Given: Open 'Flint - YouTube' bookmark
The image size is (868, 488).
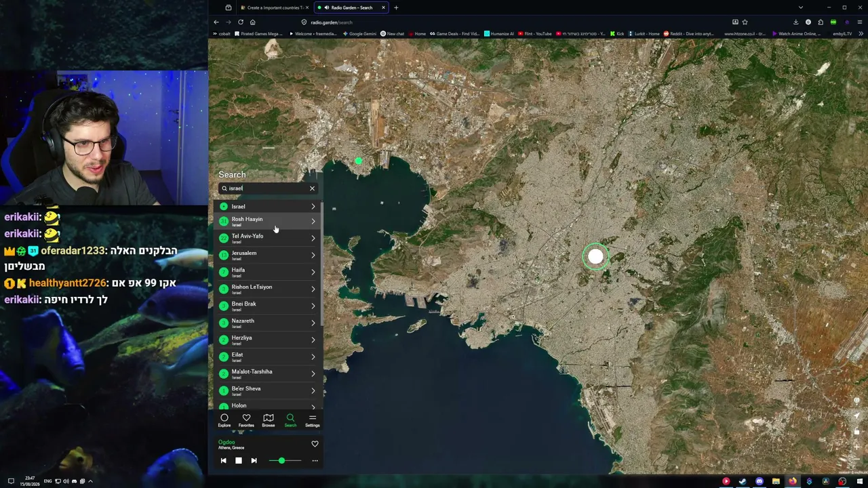Looking at the screenshot, I should click(535, 33).
